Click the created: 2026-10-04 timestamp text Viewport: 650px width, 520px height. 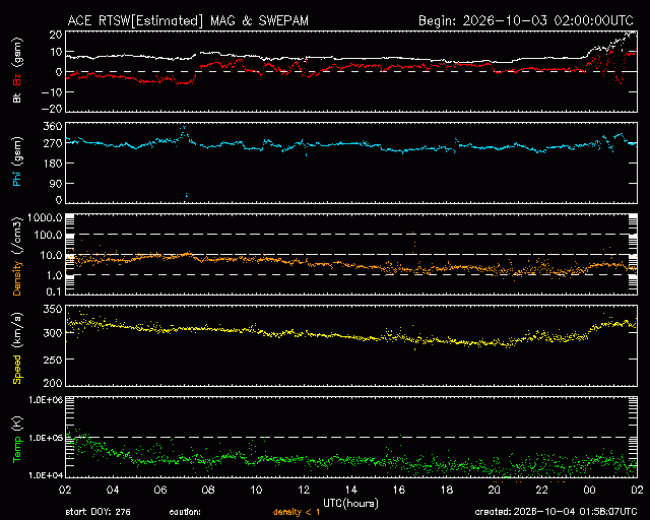[x=556, y=512]
